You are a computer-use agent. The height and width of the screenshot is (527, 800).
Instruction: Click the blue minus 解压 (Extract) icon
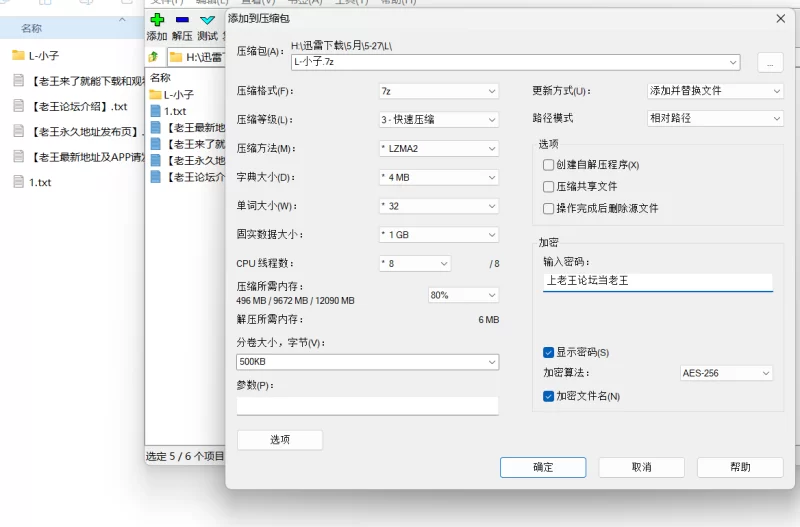(x=182, y=19)
